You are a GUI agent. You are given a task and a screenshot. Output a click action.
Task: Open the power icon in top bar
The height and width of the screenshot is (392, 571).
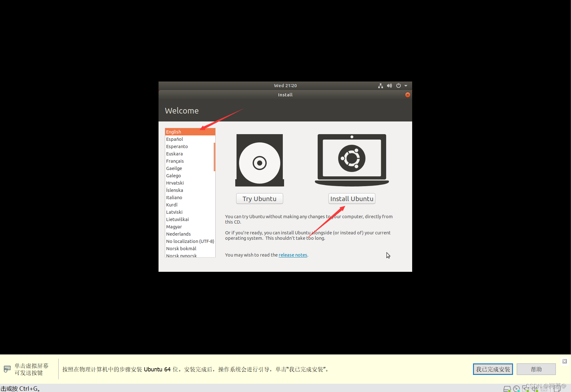point(399,86)
